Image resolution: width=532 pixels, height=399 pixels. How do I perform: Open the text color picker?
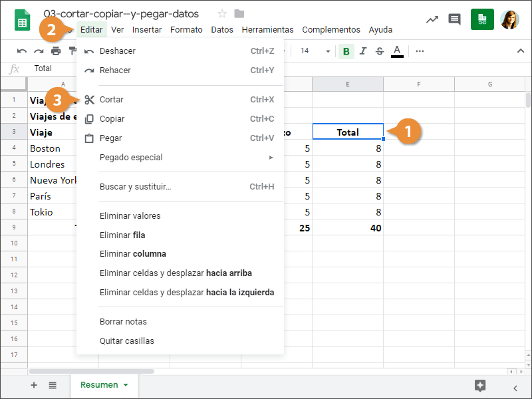click(397, 51)
